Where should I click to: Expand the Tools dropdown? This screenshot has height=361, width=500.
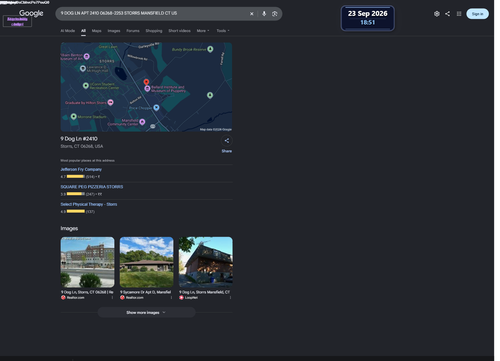tap(223, 31)
